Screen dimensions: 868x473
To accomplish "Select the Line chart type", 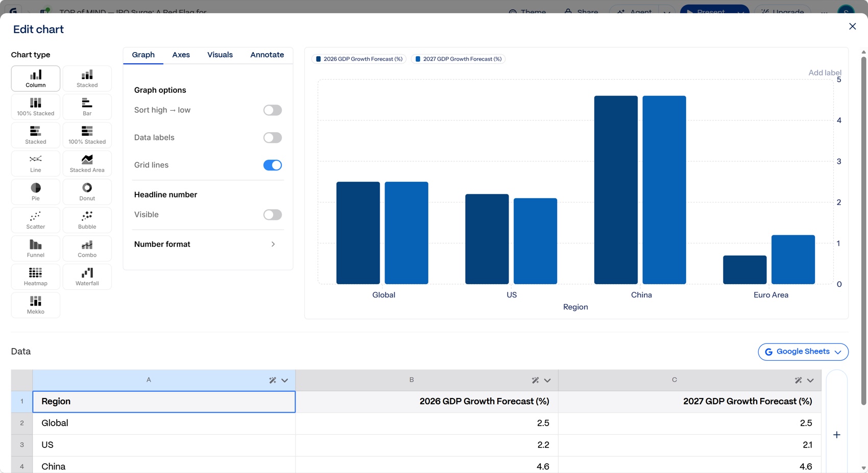I will coord(36,163).
